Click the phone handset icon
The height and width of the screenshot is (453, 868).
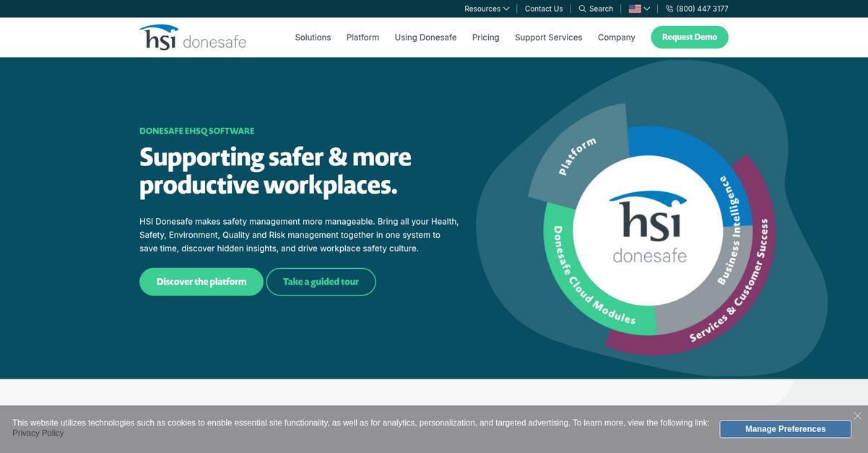click(669, 9)
